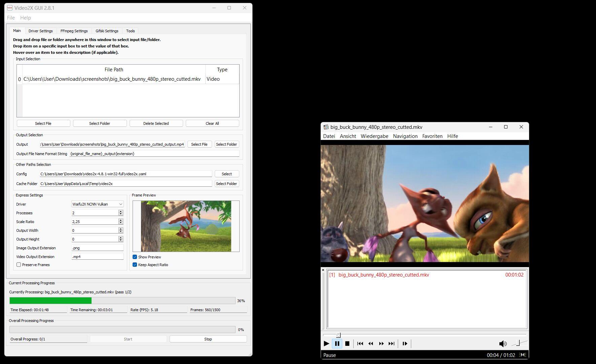
Task: Open the Wiedergabe menu
Action: point(374,136)
